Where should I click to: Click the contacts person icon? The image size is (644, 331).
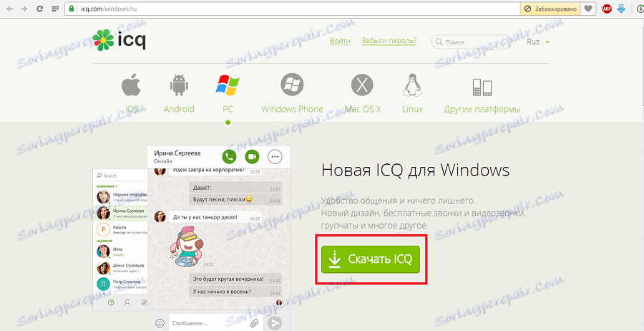point(127,302)
